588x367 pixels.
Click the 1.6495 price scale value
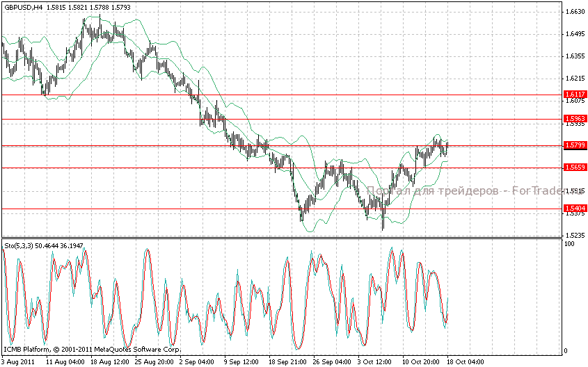575,34
